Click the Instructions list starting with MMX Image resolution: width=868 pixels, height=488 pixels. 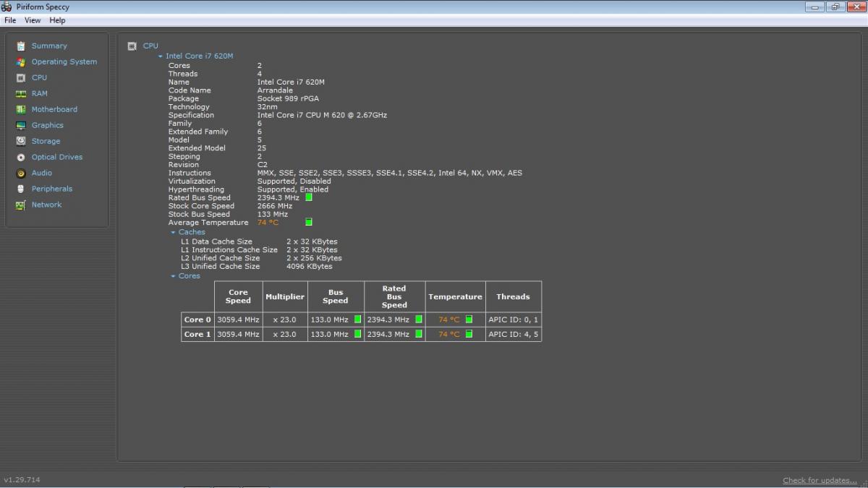click(389, 173)
